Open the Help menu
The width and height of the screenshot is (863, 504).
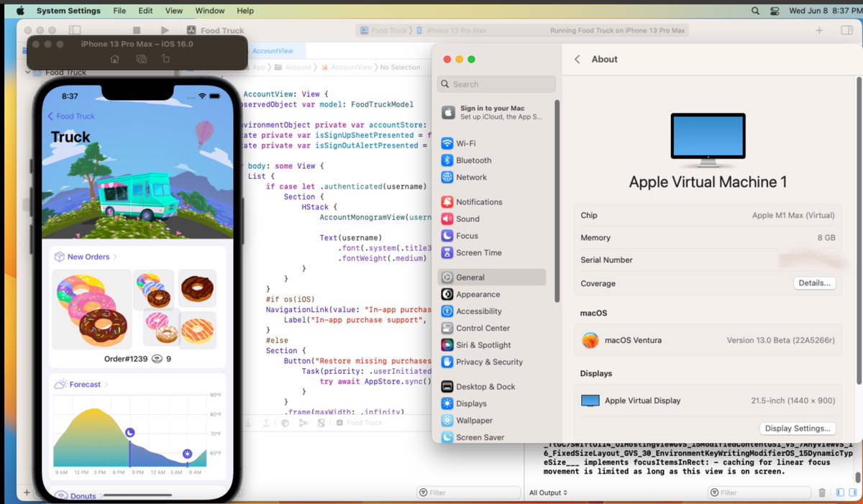245,11
